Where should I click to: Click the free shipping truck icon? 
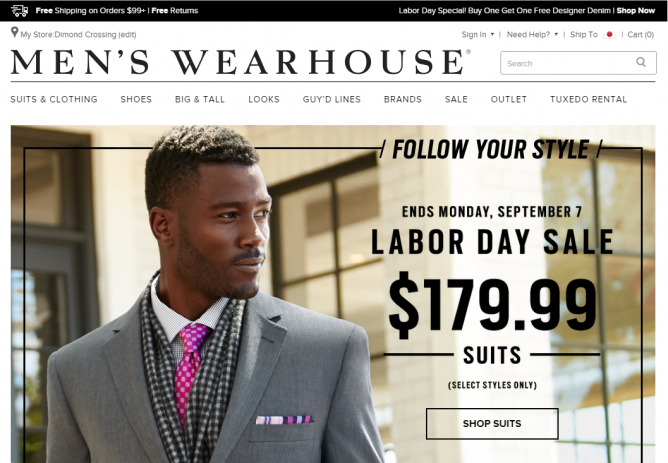(x=20, y=11)
